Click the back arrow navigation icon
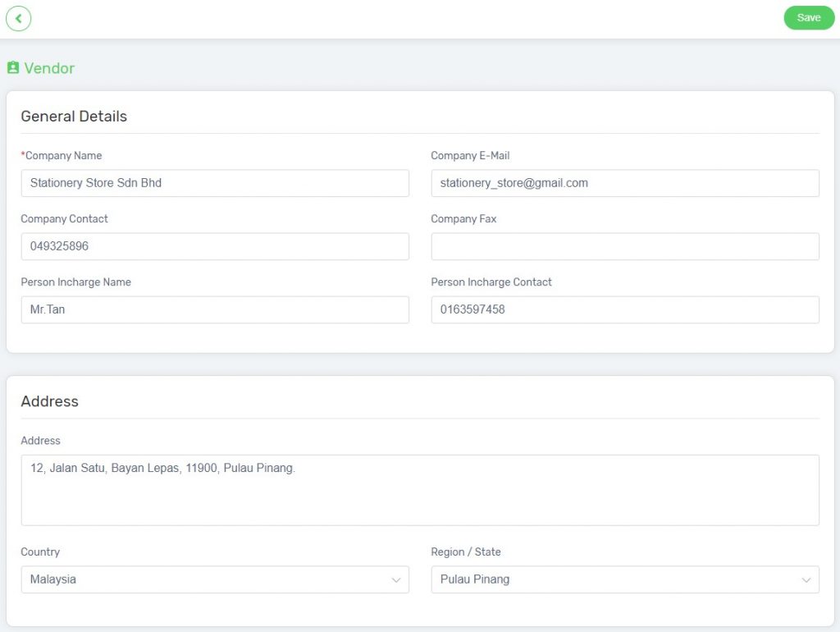 point(18,18)
